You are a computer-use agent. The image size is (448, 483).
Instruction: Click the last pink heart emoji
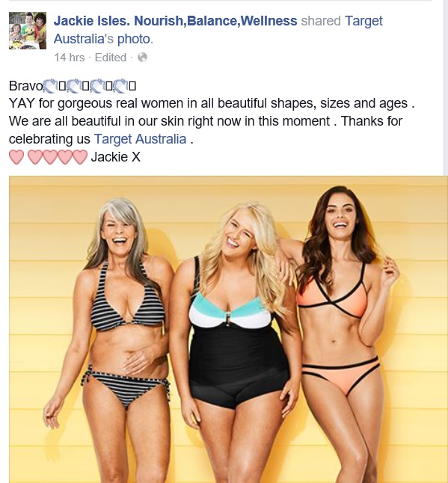tap(80, 157)
